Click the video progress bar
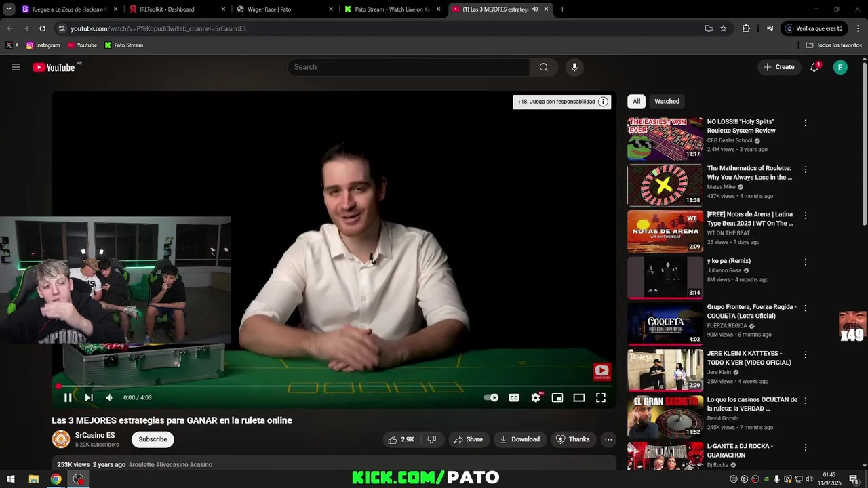868x488 pixels. pyautogui.click(x=334, y=386)
